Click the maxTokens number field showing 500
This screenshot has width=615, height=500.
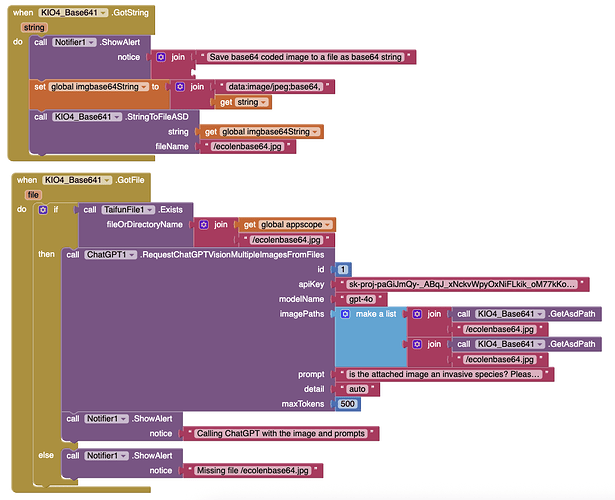(348, 403)
